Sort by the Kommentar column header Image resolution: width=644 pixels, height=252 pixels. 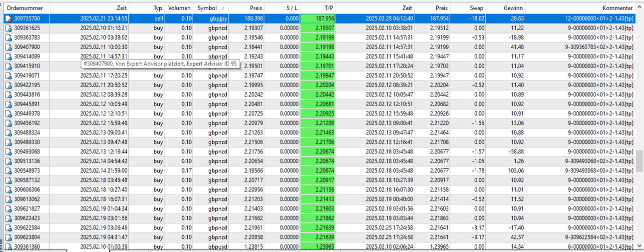point(581,8)
